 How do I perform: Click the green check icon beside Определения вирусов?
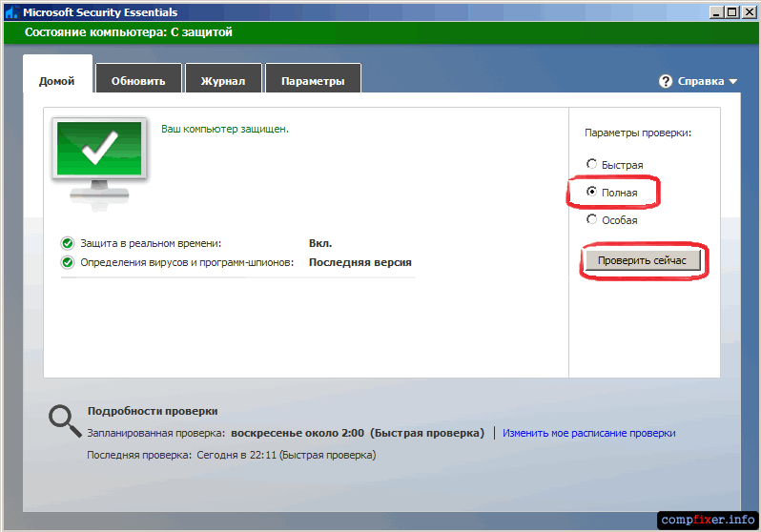[68, 262]
